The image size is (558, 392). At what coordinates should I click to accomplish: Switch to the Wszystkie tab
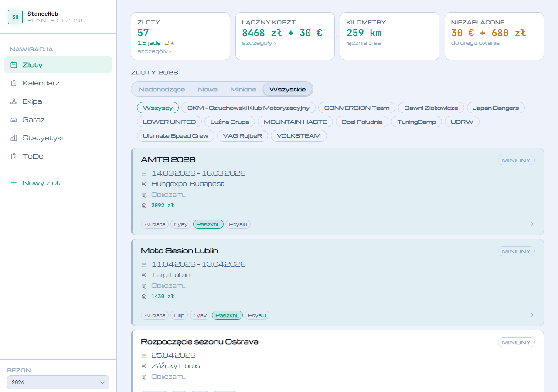pyautogui.click(x=288, y=89)
